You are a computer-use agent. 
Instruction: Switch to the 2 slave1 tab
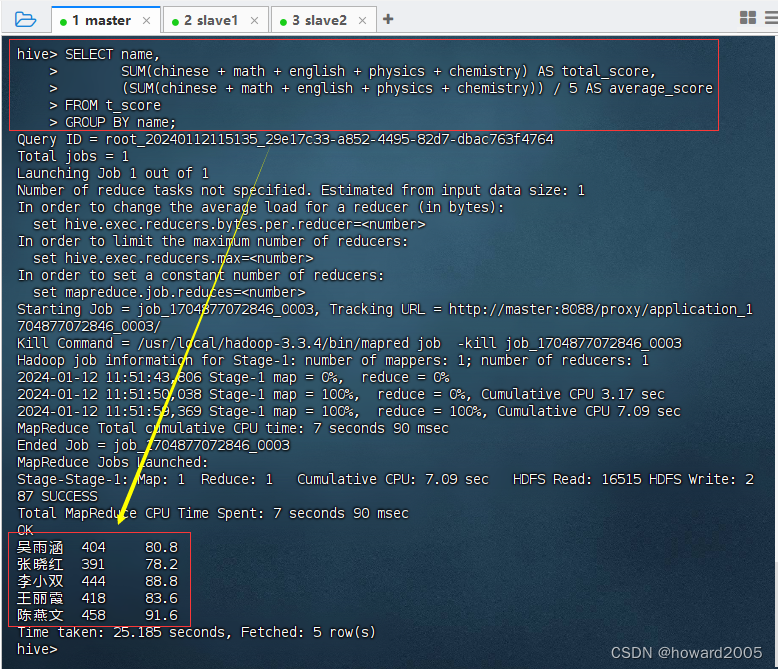pos(215,20)
